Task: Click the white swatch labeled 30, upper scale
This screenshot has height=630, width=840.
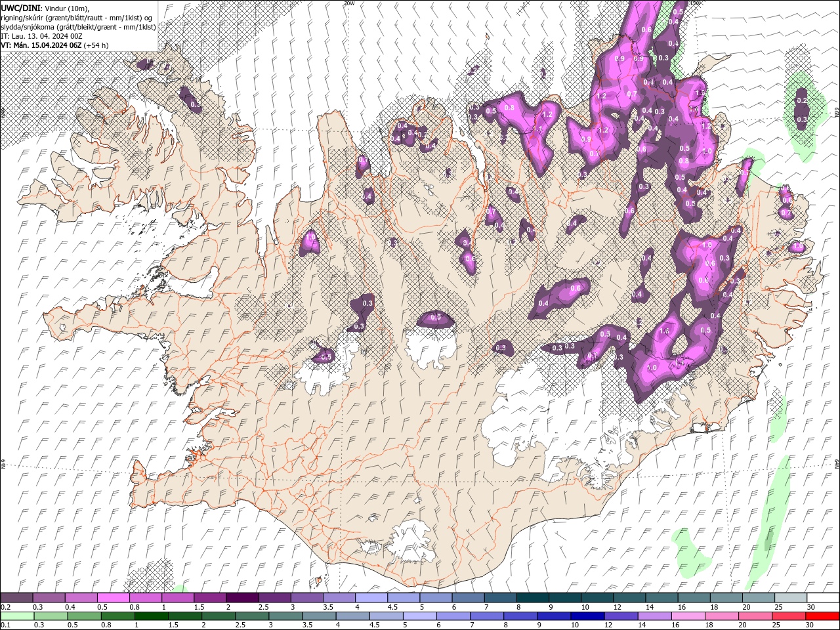Action: 822,598
